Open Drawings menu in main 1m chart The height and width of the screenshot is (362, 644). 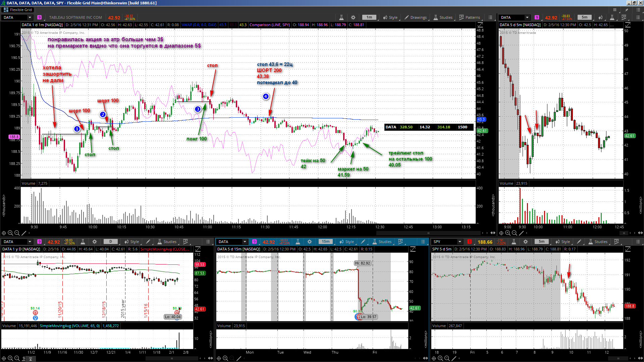point(416,17)
